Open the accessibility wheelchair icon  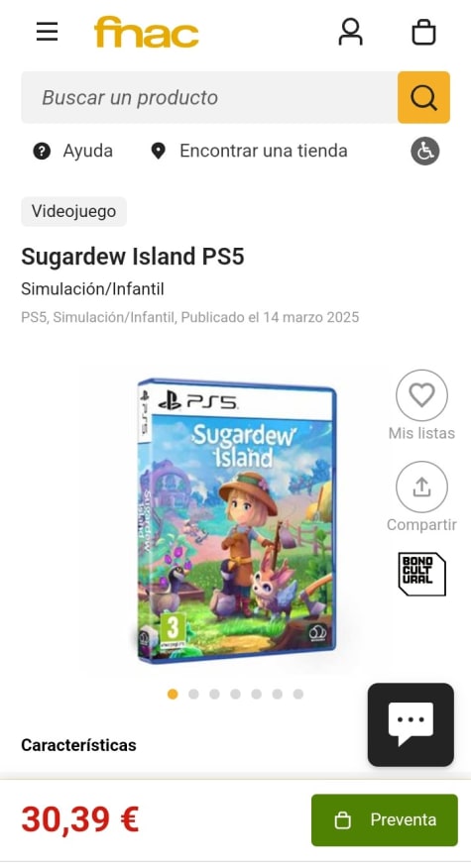425,152
